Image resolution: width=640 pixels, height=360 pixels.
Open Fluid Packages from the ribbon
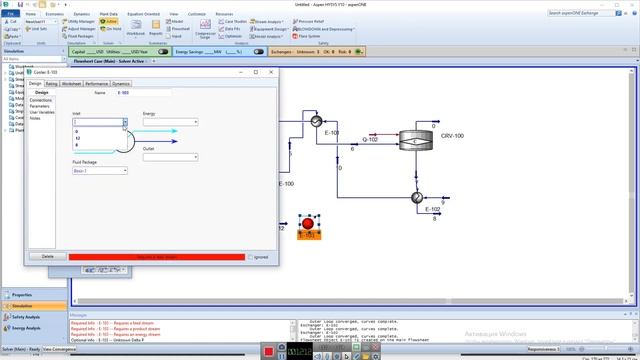(78, 36)
